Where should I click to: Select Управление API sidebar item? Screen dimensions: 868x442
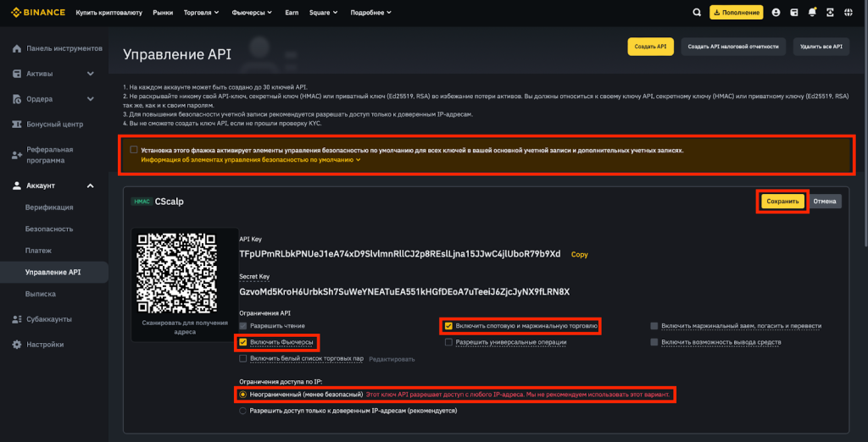click(53, 272)
